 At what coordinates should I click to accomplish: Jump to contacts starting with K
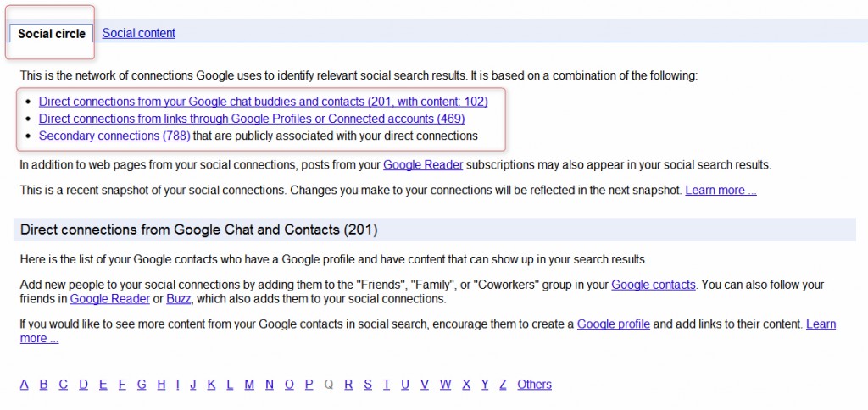211,385
